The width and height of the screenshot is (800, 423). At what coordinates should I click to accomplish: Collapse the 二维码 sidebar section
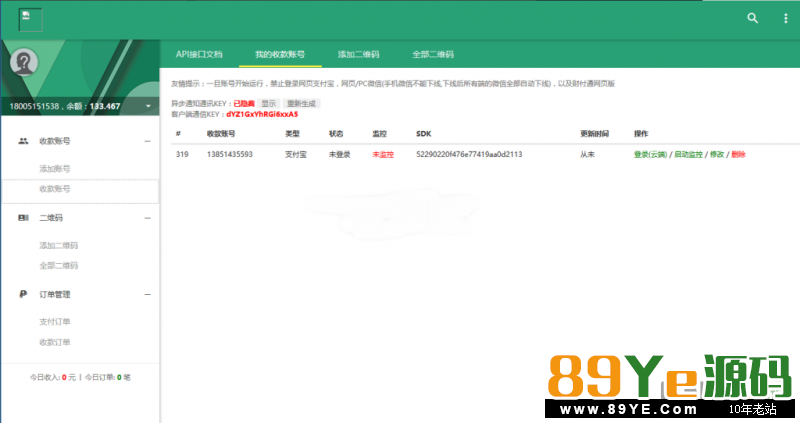(x=147, y=217)
